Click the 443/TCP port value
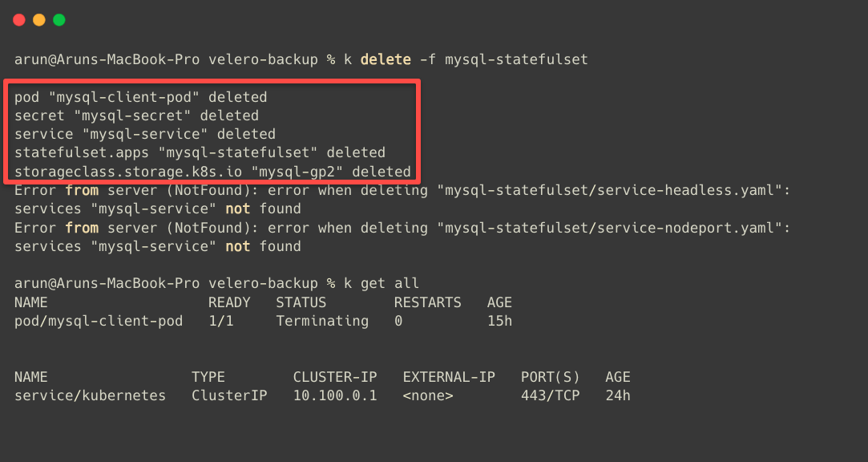This screenshot has width=868, height=462. pos(551,395)
